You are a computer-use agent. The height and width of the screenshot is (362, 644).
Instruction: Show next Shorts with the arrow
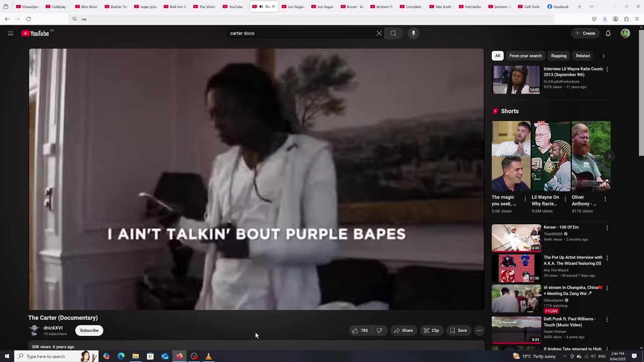609,156
